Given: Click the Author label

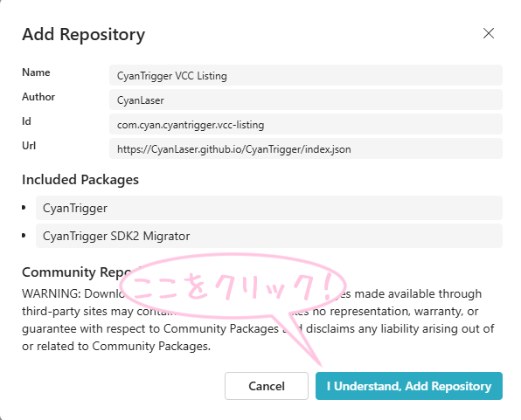Looking at the screenshot, I should [x=38, y=97].
